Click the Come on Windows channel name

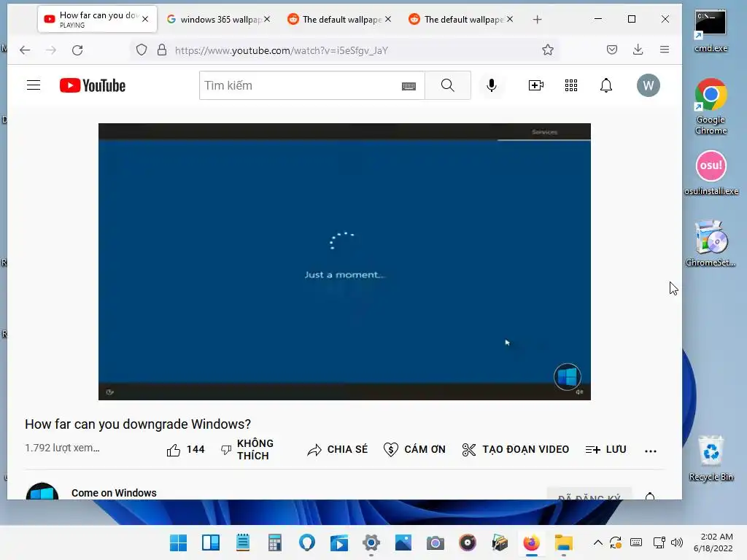(114, 493)
